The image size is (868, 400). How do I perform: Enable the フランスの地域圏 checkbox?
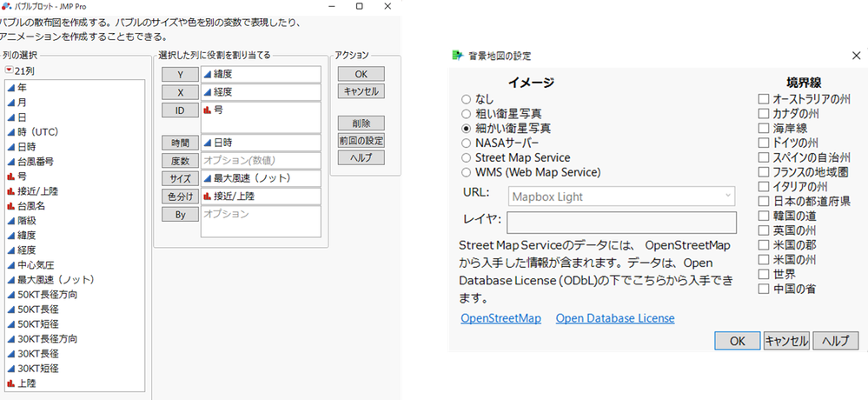click(764, 172)
